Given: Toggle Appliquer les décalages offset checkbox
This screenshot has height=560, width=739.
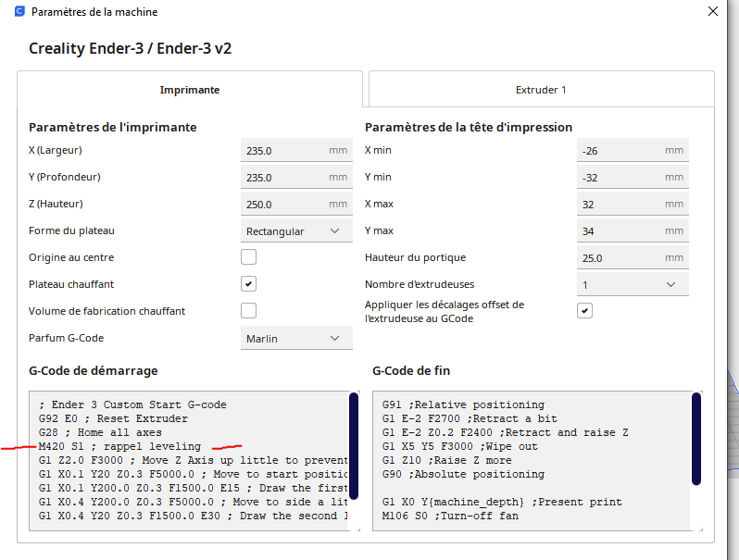Looking at the screenshot, I should click(584, 311).
